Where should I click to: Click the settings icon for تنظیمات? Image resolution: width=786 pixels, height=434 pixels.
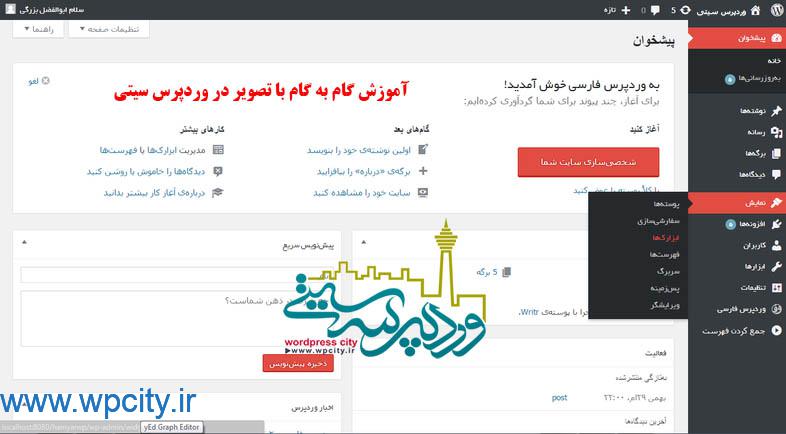[776, 288]
